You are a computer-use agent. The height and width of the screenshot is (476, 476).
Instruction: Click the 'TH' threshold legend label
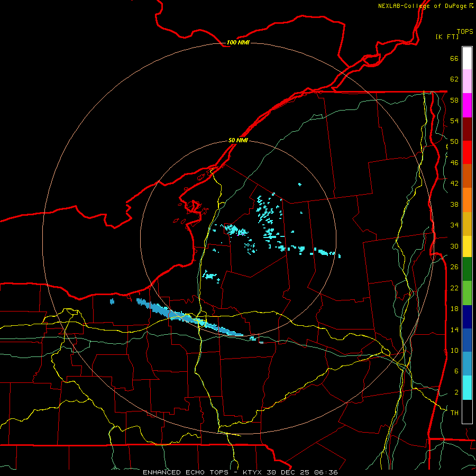[454, 413]
